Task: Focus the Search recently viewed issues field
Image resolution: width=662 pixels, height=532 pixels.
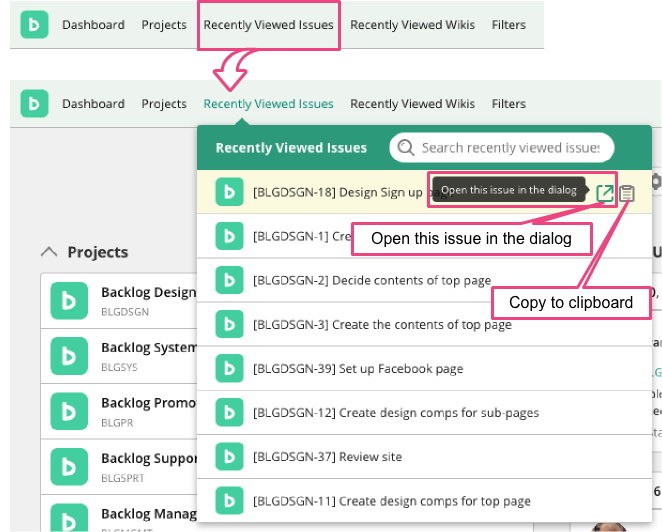Action: pyautogui.click(x=502, y=147)
